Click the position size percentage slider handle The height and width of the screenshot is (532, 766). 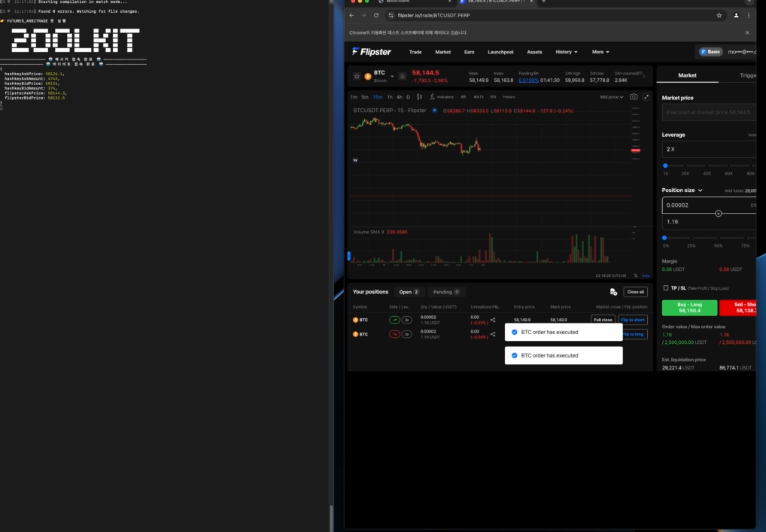pos(664,238)
